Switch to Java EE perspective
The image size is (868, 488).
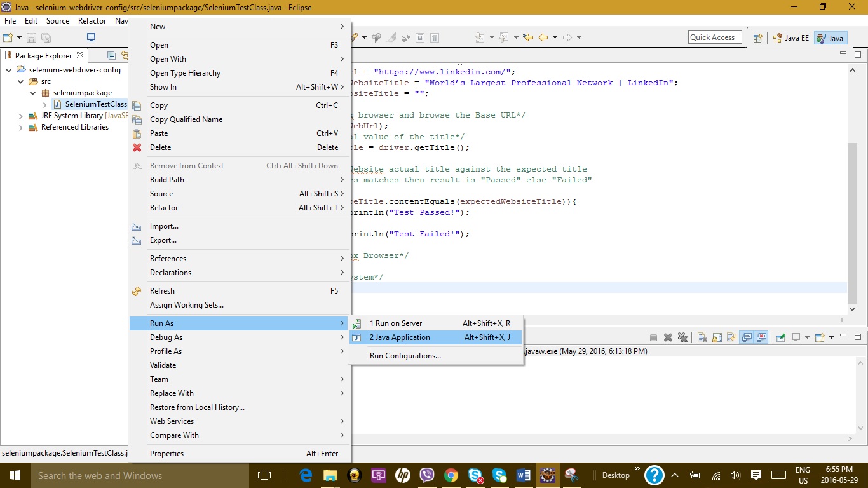(x=791, y=38)
